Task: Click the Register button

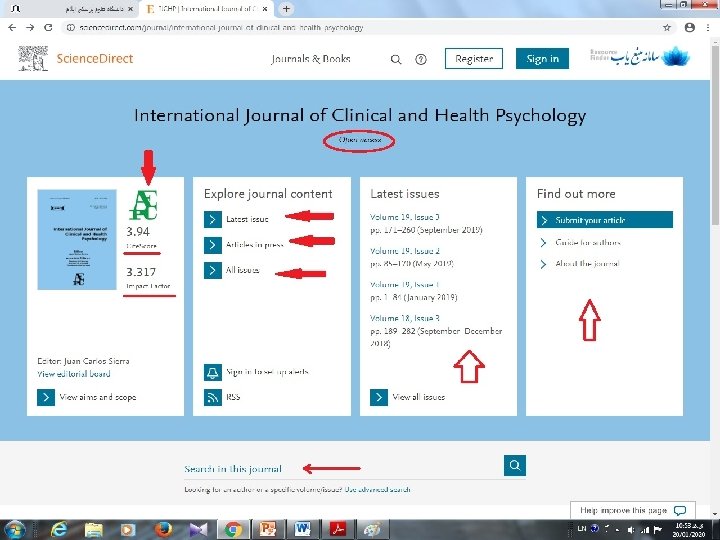Action: click(x=473, y=59)
